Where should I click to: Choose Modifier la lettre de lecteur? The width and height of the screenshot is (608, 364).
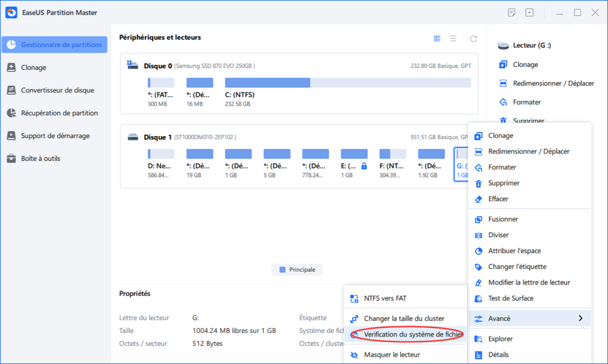[x=530, y=283]
